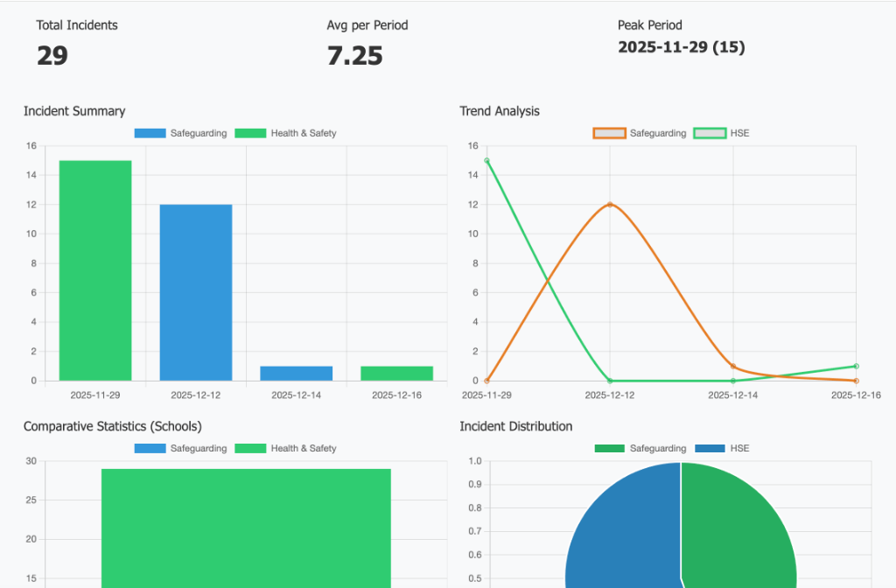Toggle Safeguarding legend in Comparative Statistics chart

[x=180, y=449]
